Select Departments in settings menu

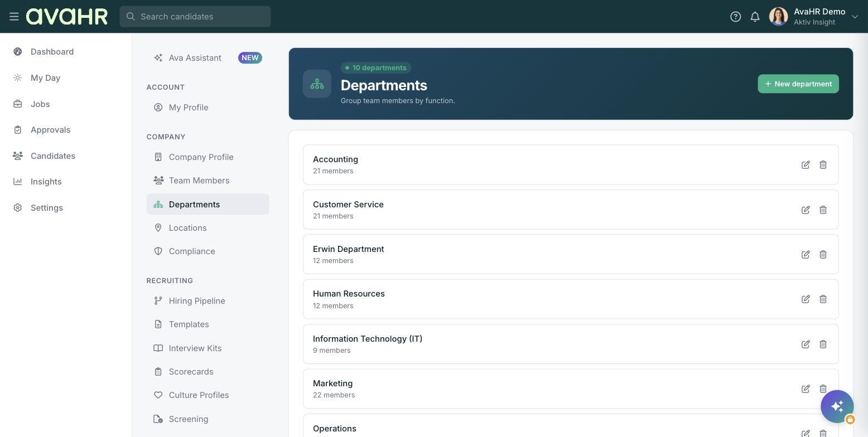pyautogui.click(x=208, y=205)
